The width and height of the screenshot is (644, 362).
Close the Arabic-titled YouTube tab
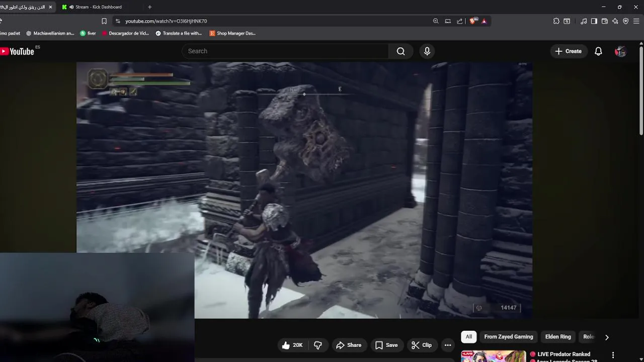pyautogui.click(x=50, y=7)
